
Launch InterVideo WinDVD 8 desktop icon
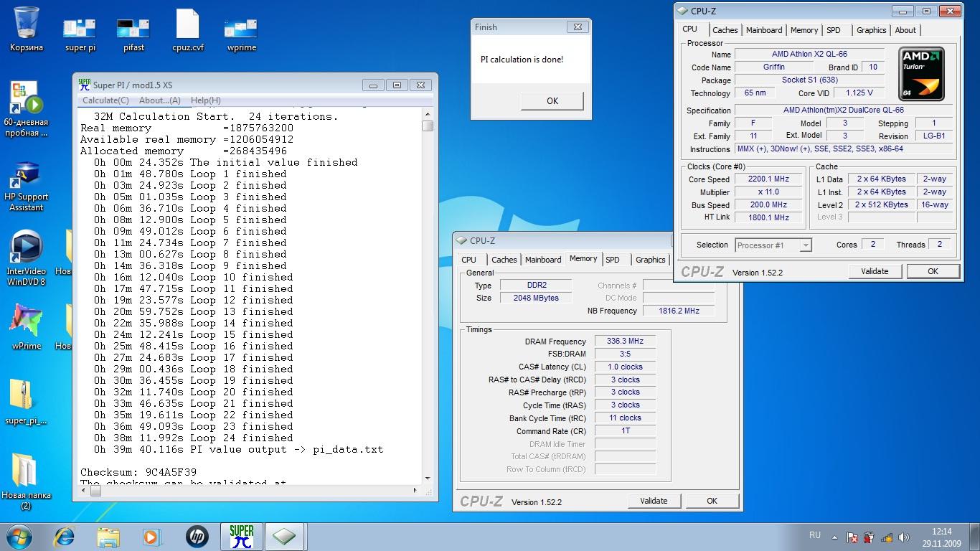pos(27,258)
